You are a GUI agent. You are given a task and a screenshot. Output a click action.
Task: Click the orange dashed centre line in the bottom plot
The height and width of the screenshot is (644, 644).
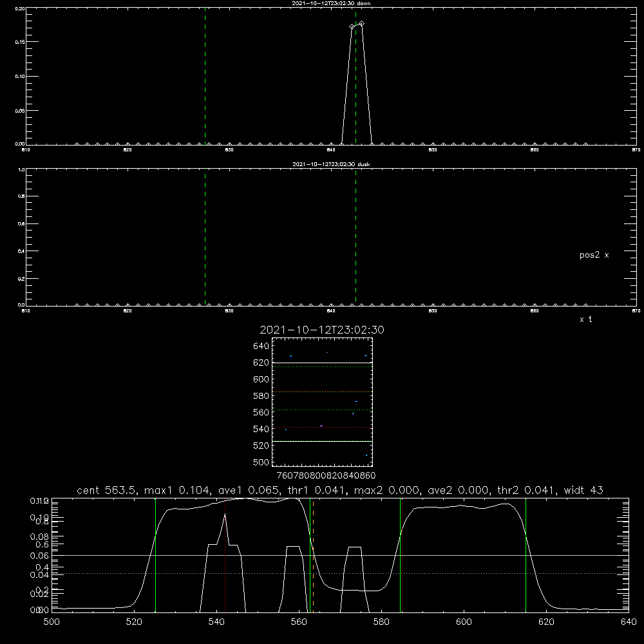(314, 555)
